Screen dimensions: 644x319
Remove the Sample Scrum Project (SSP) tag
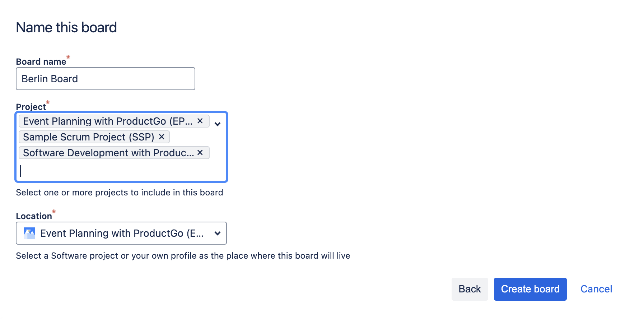click(162, 137)
